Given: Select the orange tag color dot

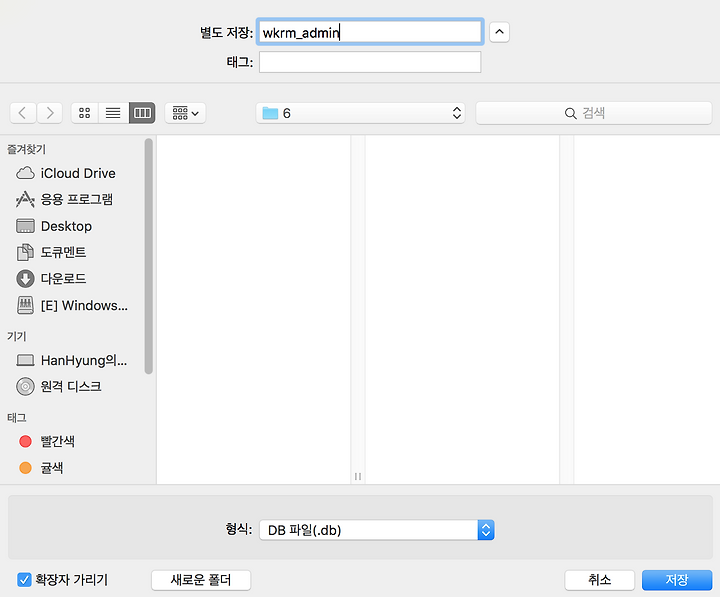Looking at the screenshot, I should coord(25,468).
